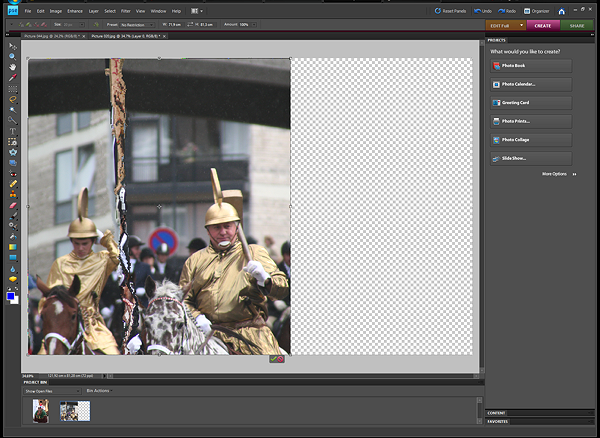This screenshot has height=438, width=600.
Task: Cancel the current operation icon
Action: (281, 358)
